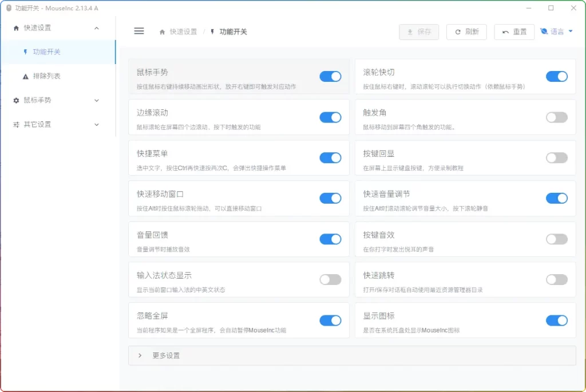The height and width of the screenshot is (392, 586).
Task: Click 边缘滚动 card title
Action: coord(152,113)
